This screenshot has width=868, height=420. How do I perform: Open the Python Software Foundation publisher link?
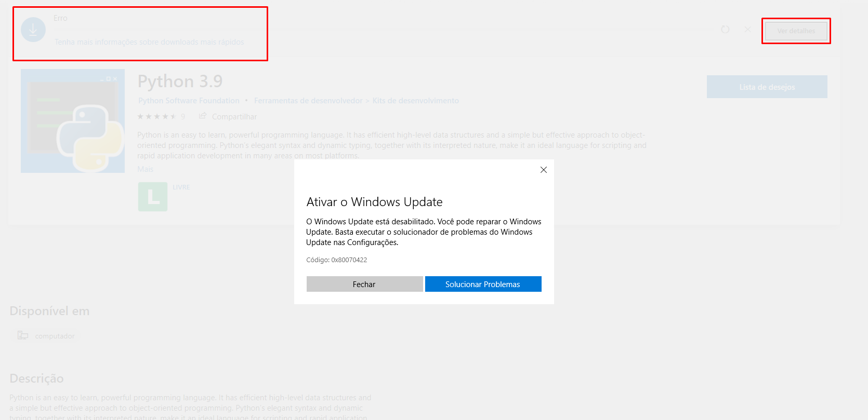[x=189, y=101]
